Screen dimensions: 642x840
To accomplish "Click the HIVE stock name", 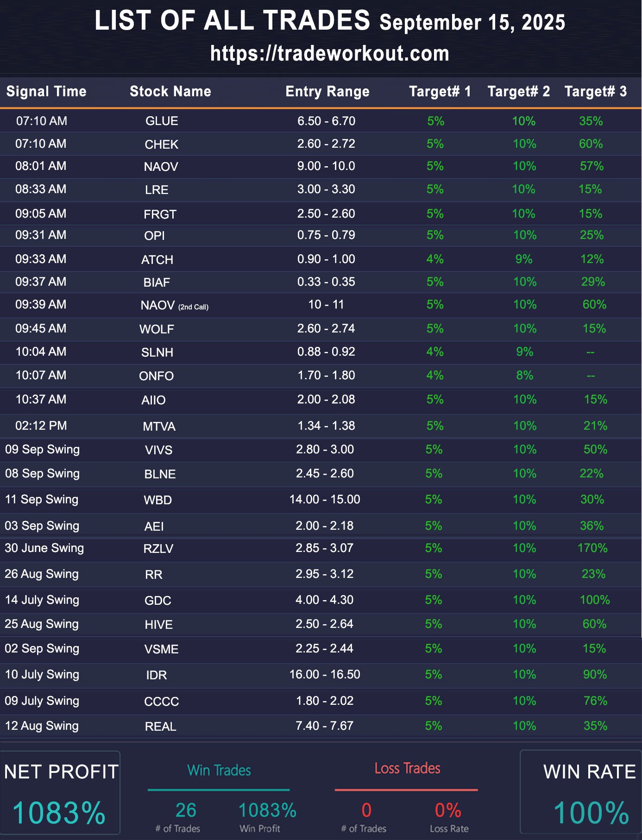I will click(x=158, y=625).
